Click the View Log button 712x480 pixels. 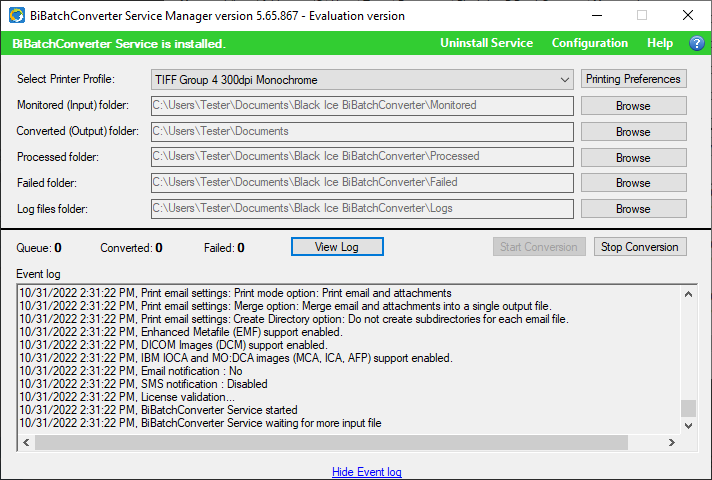[x=337, y=247]
